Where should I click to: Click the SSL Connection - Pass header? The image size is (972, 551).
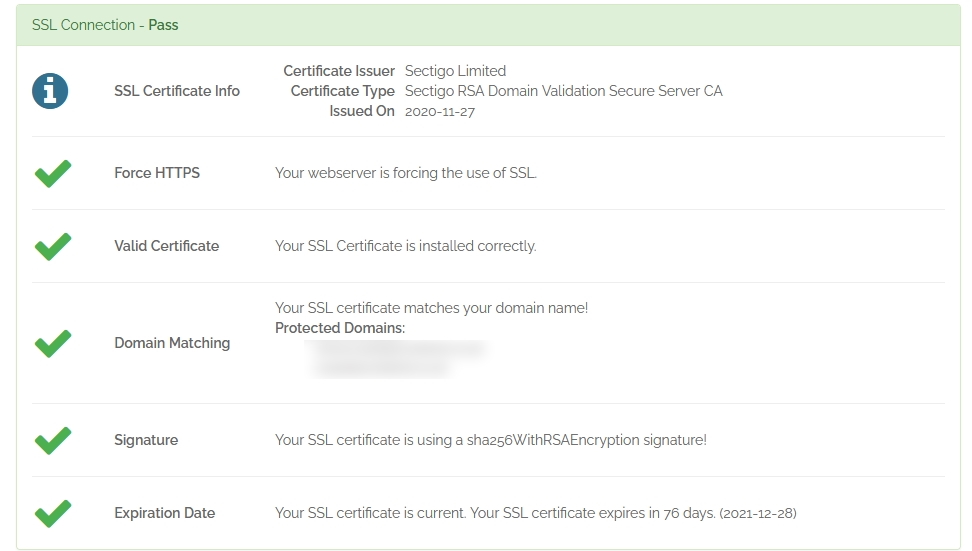pyautogui.click(x=105, y=25)
